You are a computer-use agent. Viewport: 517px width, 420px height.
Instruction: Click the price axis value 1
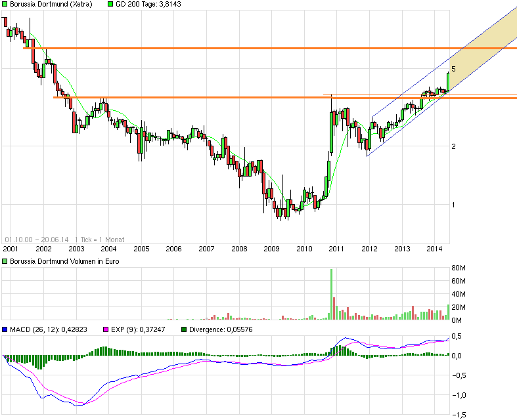(x=453, y=205)
